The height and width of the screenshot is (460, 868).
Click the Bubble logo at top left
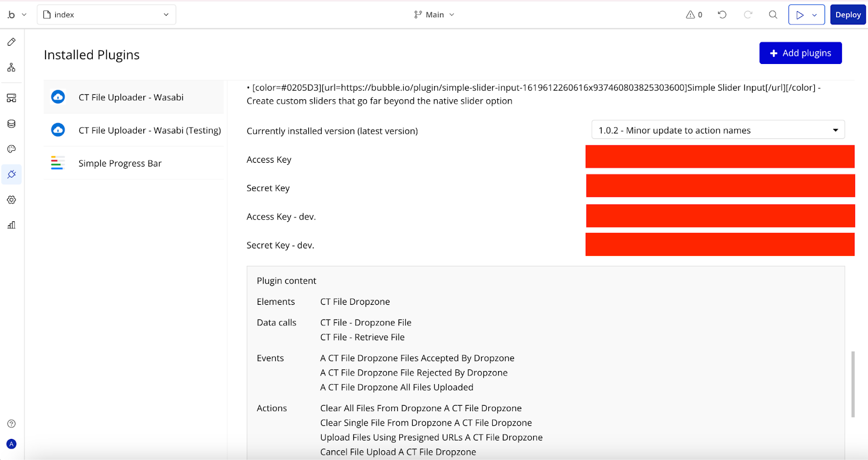[11, 15]
